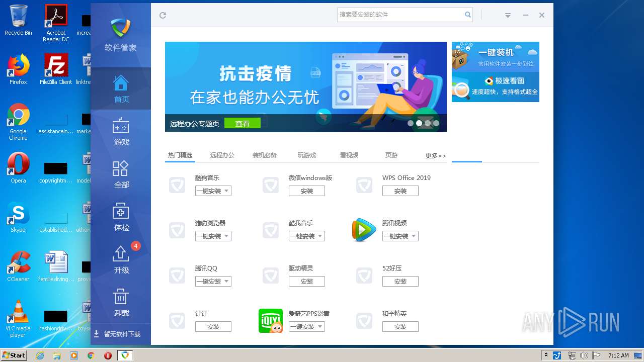This screenshot has height=362, width=644.
Task: Open the 全部 all-software section
Action: pyautogui.click(x=121, y=174)
